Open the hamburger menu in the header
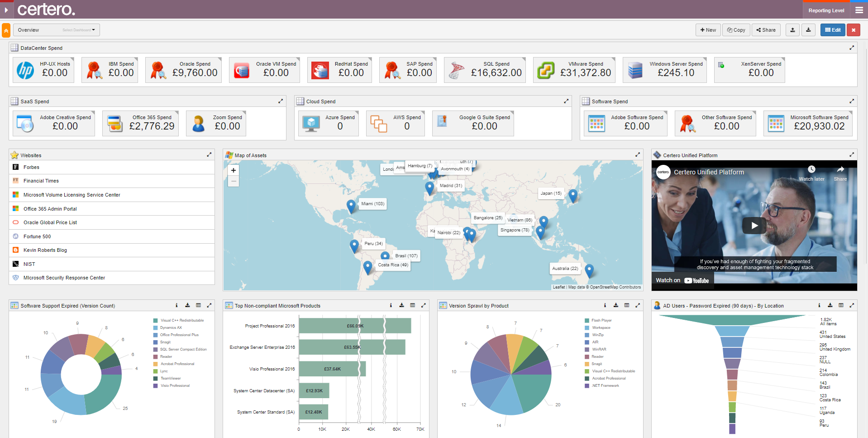Viewport: 868px width, 438px height. point(858,10)
